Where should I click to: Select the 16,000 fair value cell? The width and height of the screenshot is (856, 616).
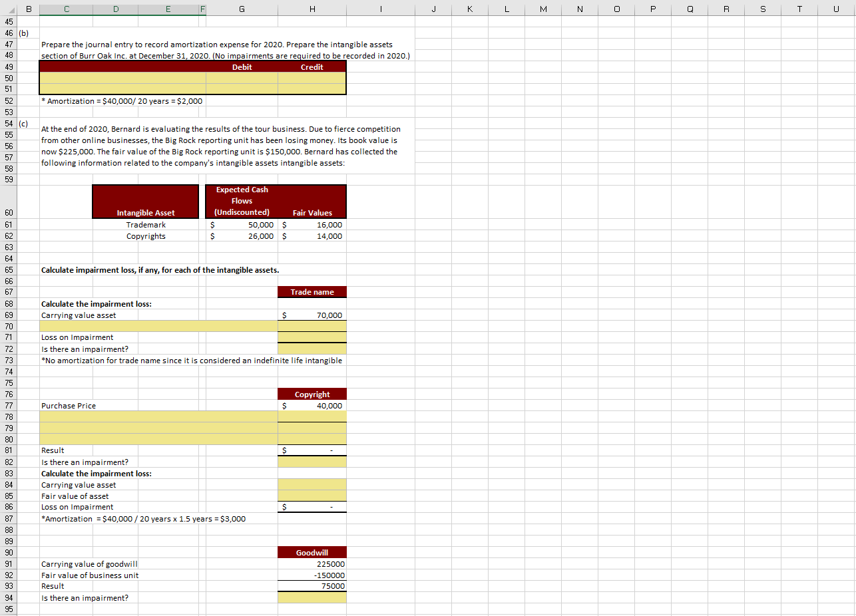click(312, 225)
